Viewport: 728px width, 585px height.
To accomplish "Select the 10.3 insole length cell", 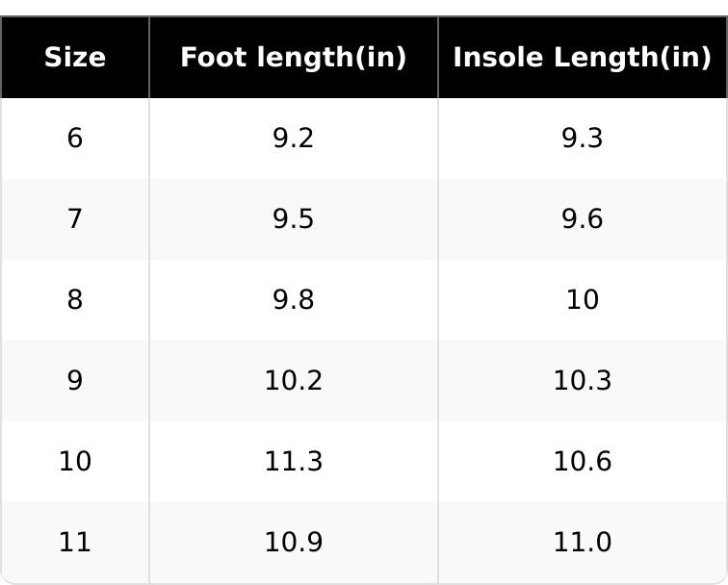I will tap(582, 381).
